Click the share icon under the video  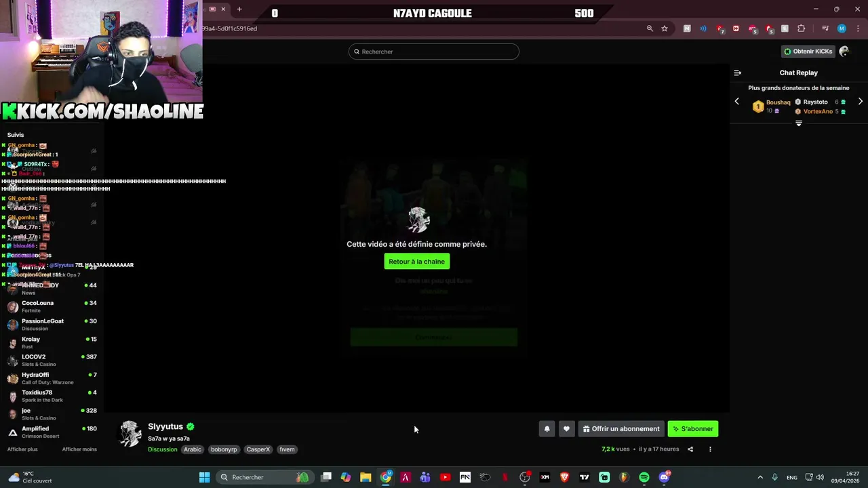tap(690, 449)
